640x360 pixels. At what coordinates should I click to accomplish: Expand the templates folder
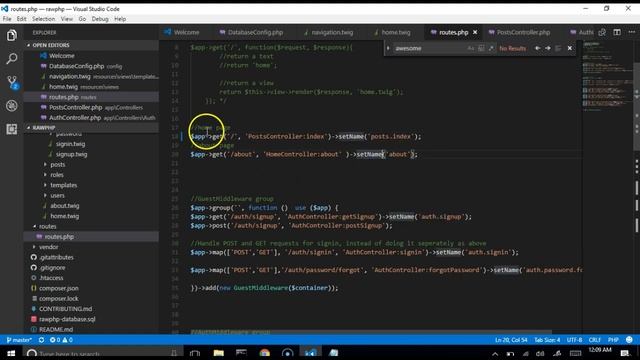coord(63,185)
